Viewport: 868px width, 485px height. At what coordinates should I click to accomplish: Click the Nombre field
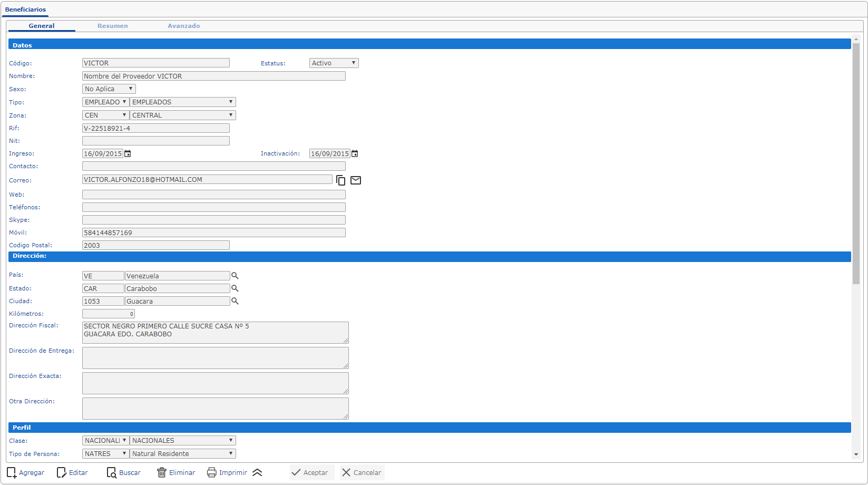coord(214,76)
